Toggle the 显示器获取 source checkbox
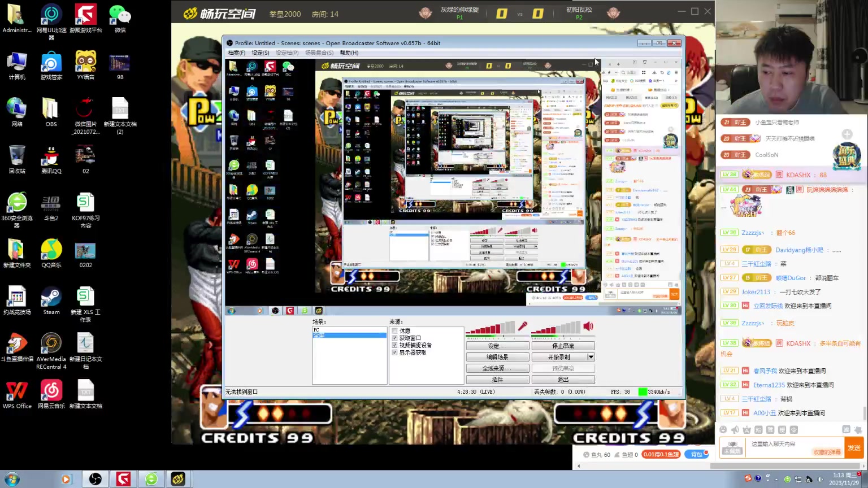The width and height of the screenshot is (868, 488). point(394,353)
